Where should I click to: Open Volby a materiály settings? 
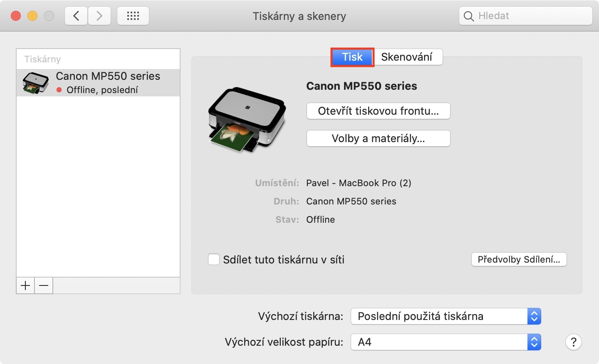(x=378, y=138)
